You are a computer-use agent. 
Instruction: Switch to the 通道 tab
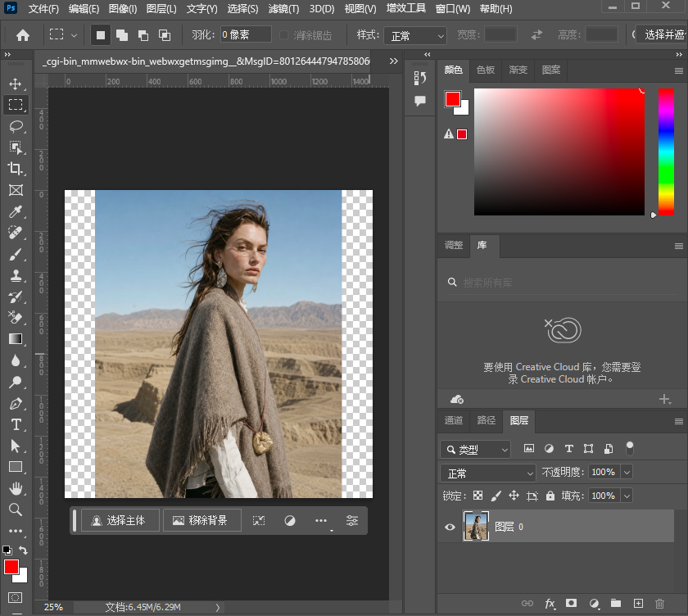453,420
